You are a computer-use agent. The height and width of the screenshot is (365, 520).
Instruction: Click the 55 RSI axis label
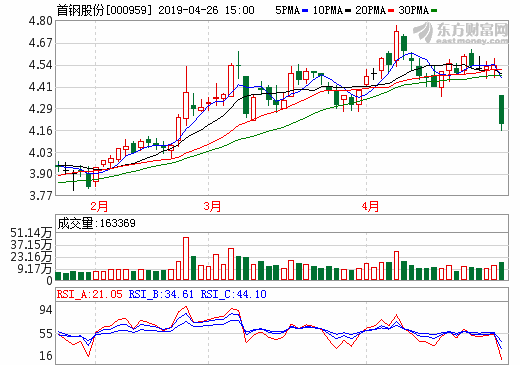pos(46,334)
